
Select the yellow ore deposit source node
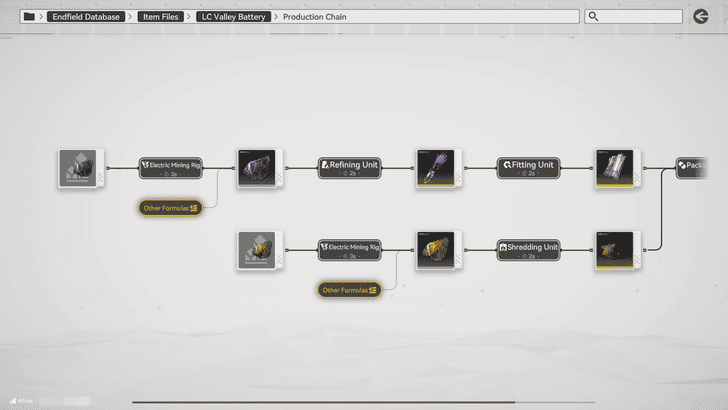pos(257,250)
